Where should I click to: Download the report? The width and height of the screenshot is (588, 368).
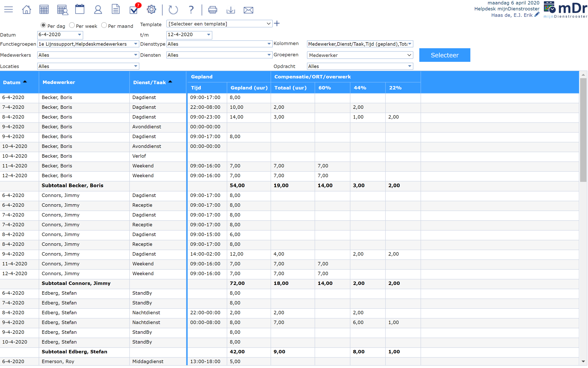[231, 10]
